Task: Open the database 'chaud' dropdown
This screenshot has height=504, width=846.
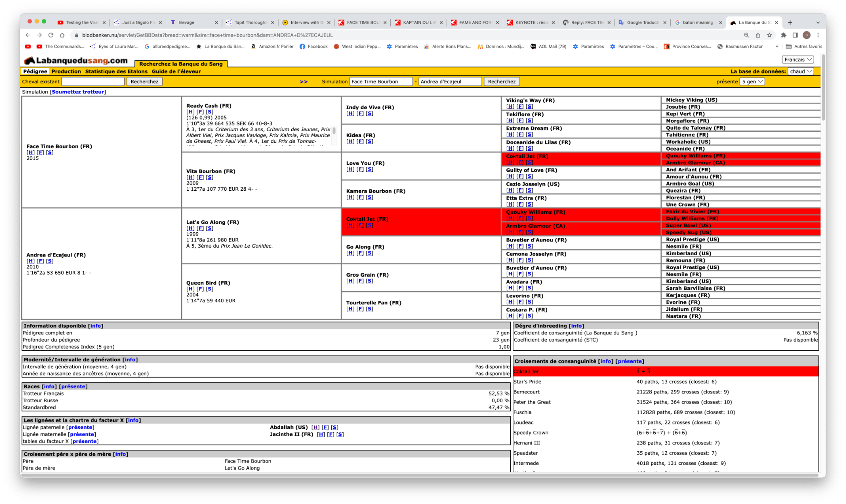Action: [801, 71]
